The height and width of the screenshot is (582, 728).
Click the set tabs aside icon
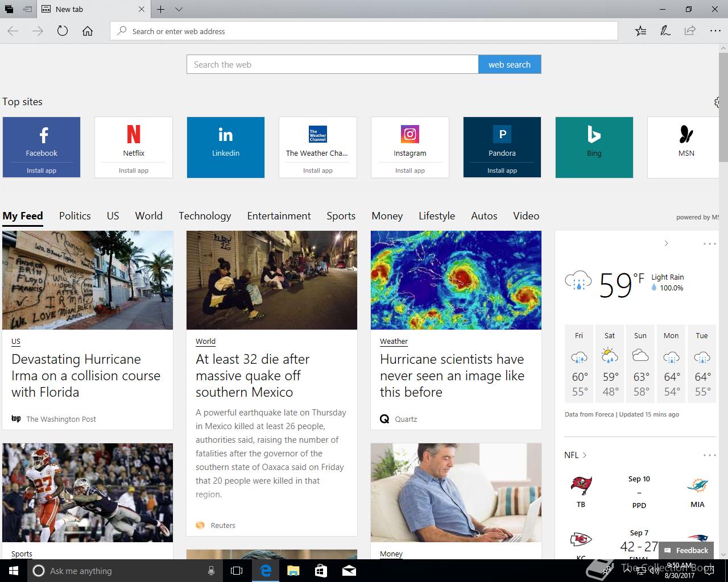[27, 9]
